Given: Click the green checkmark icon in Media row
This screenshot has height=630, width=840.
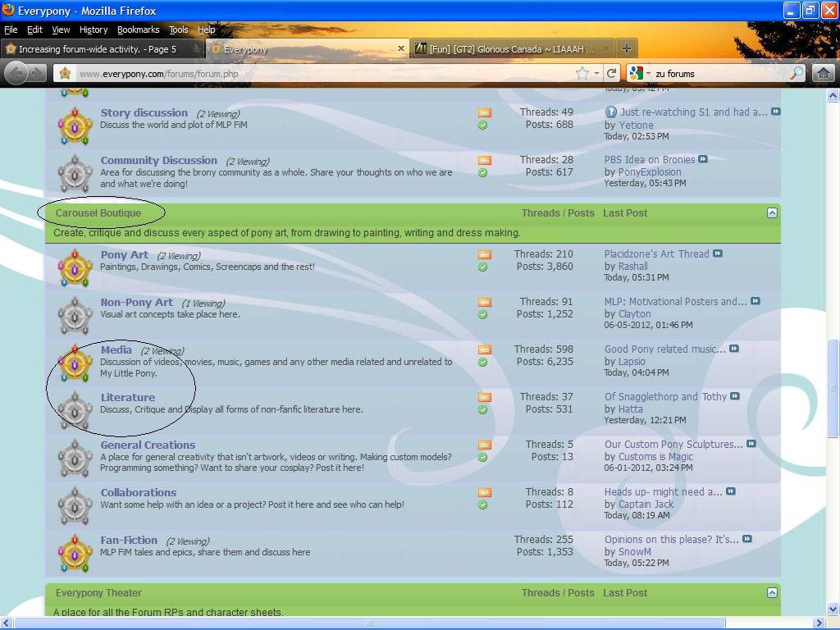Looking at the screenshot, I should point(482,363).
